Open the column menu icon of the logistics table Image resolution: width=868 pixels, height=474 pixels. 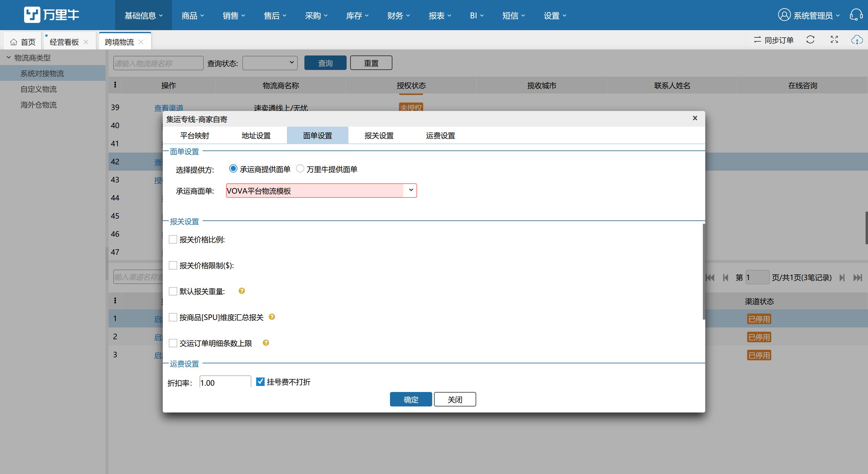(115, 85)
